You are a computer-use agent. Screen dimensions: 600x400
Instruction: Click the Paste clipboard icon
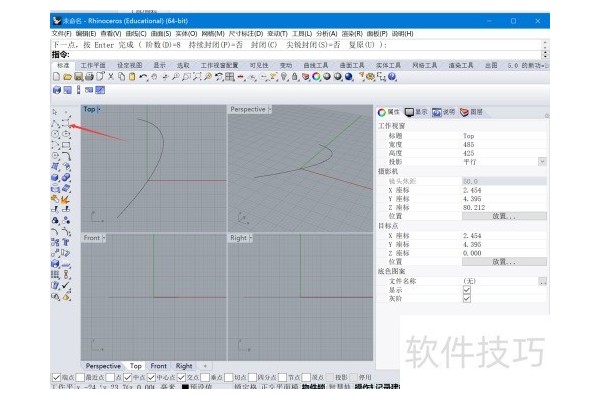(132, 77)
